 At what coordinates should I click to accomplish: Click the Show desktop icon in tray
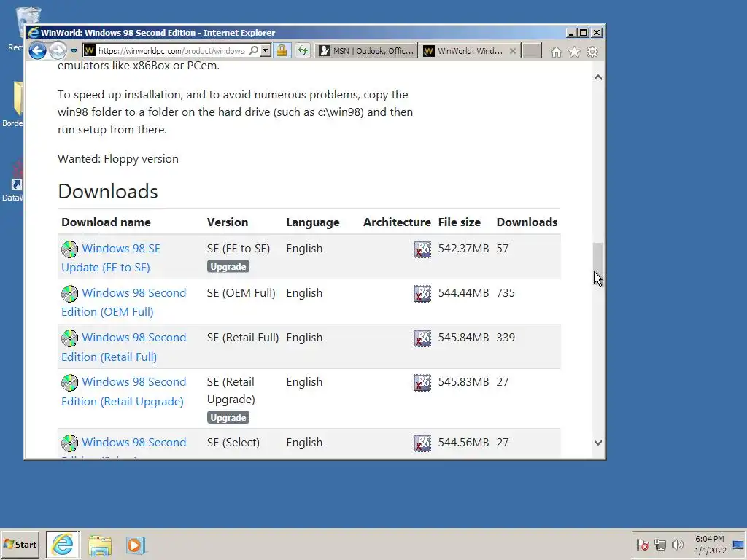pyautogui.click(x=739, y=544)
